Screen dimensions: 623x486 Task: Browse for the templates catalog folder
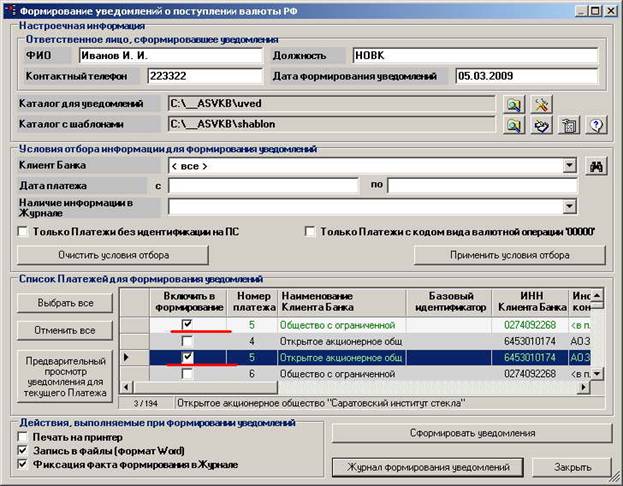tap(514, 125)
